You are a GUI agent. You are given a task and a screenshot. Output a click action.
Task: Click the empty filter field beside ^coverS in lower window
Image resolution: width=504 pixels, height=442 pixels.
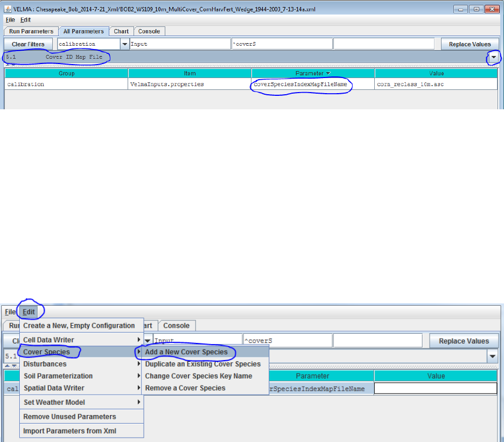(377, 341)
